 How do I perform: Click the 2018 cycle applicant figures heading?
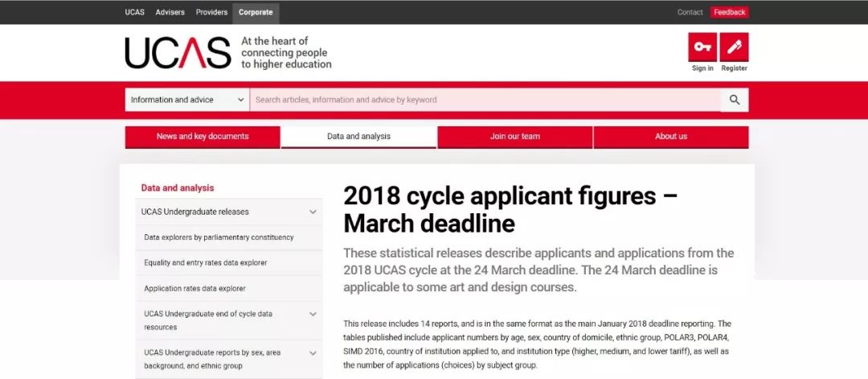tap(510, 209)
